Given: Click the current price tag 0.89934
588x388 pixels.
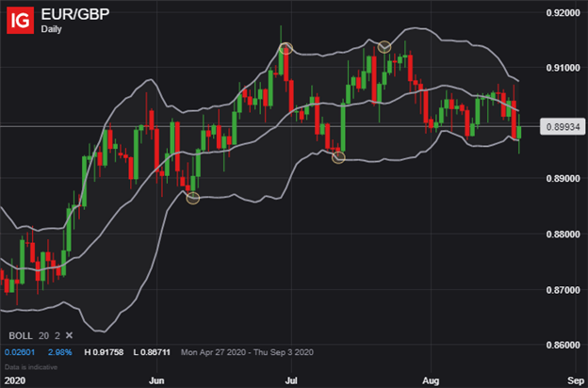Looking at the screenshot, I should click(563, 127).
